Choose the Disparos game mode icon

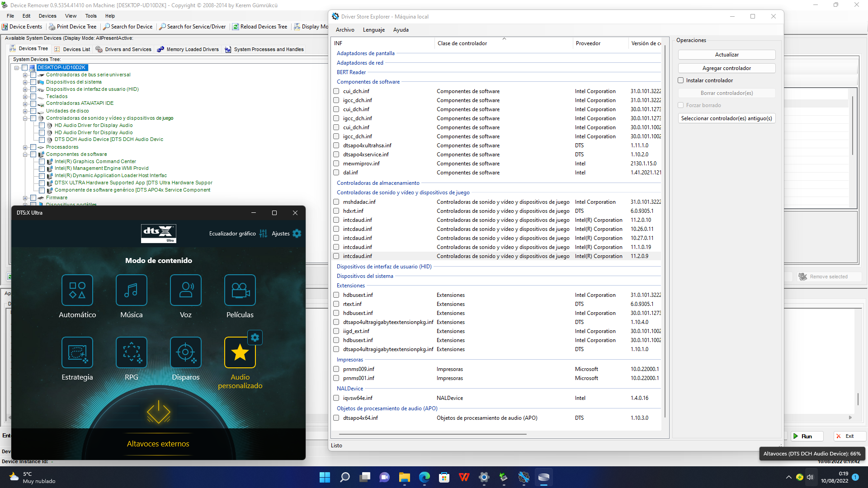(x=186, y=352)
